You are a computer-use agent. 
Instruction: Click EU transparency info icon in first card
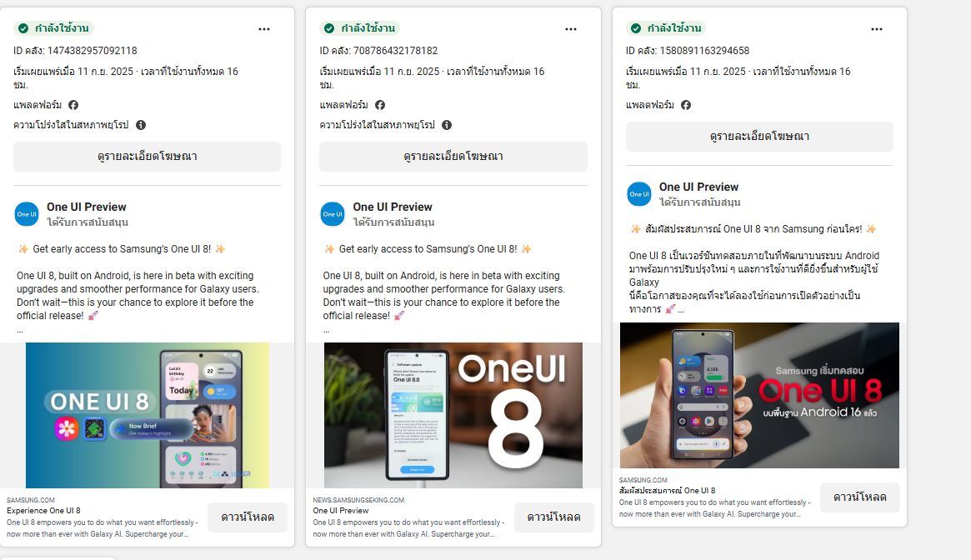(141, 125)
